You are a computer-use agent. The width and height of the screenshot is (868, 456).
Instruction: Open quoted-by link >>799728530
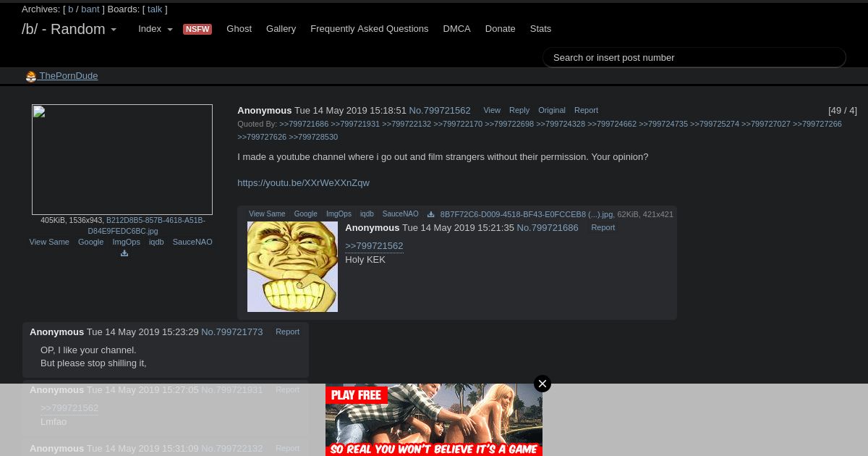point(313,137)
